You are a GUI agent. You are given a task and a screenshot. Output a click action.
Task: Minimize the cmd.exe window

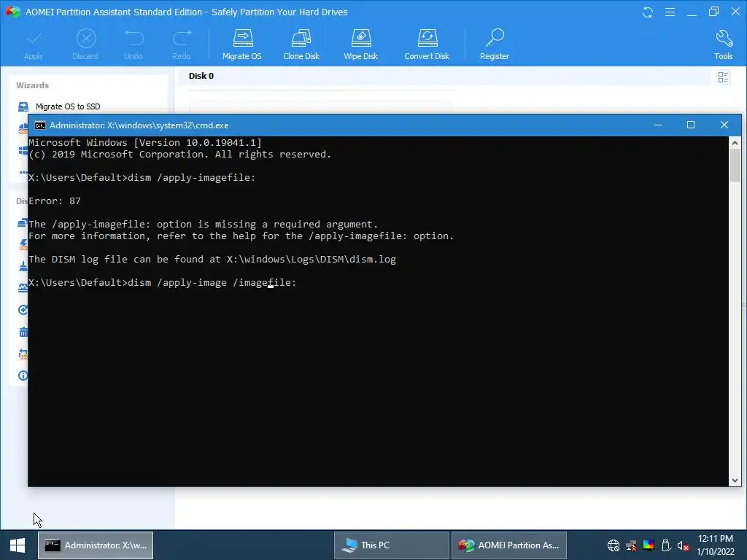pyautogui.click(x=658, y=125)
